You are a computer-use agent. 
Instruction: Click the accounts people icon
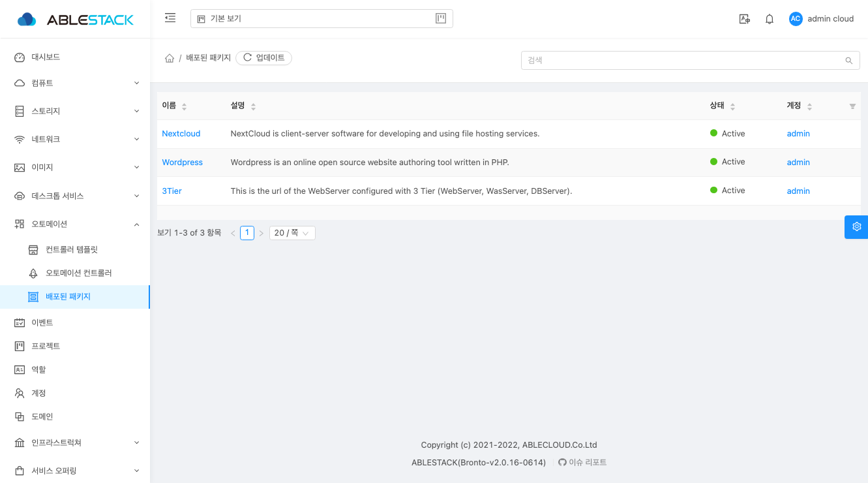[20, 393]
